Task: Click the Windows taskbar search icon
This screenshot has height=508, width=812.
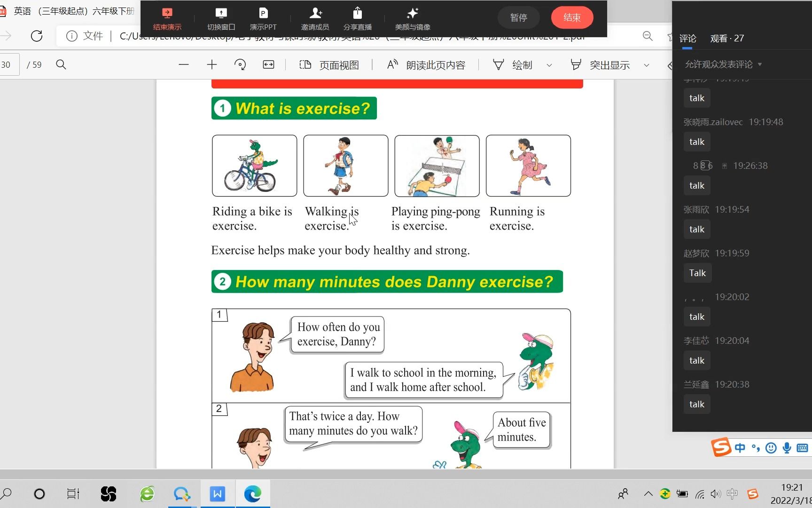Action: pyautogui.click(x=7, y=494)
